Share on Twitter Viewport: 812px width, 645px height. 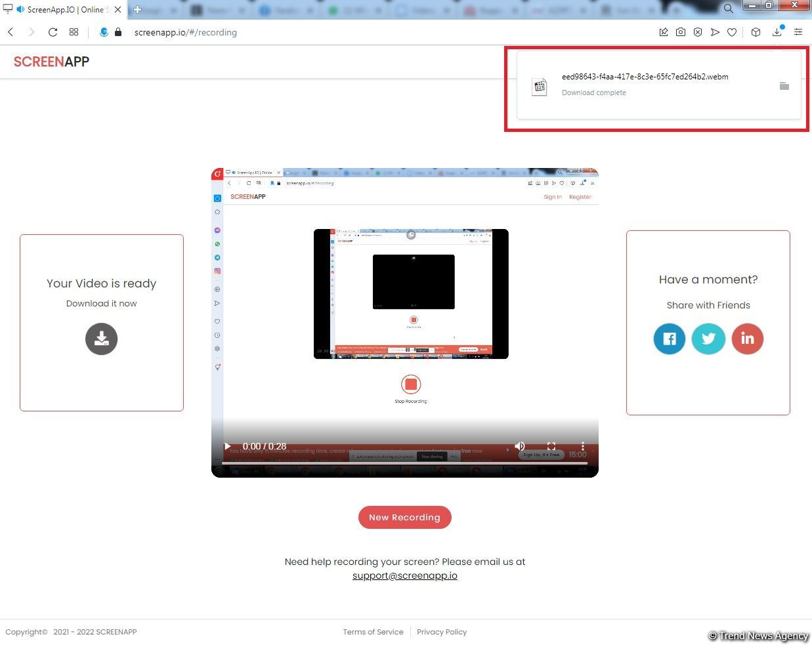[708, 339]
